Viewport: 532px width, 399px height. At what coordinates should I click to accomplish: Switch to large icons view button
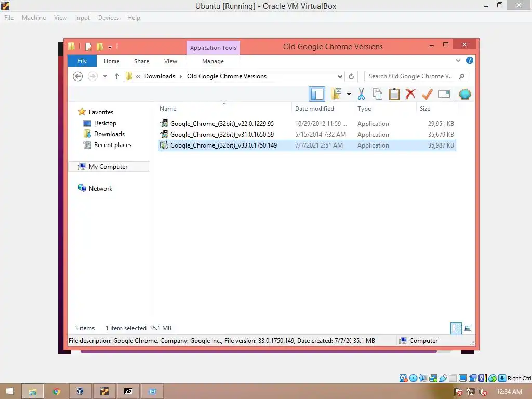click(468, 328)
